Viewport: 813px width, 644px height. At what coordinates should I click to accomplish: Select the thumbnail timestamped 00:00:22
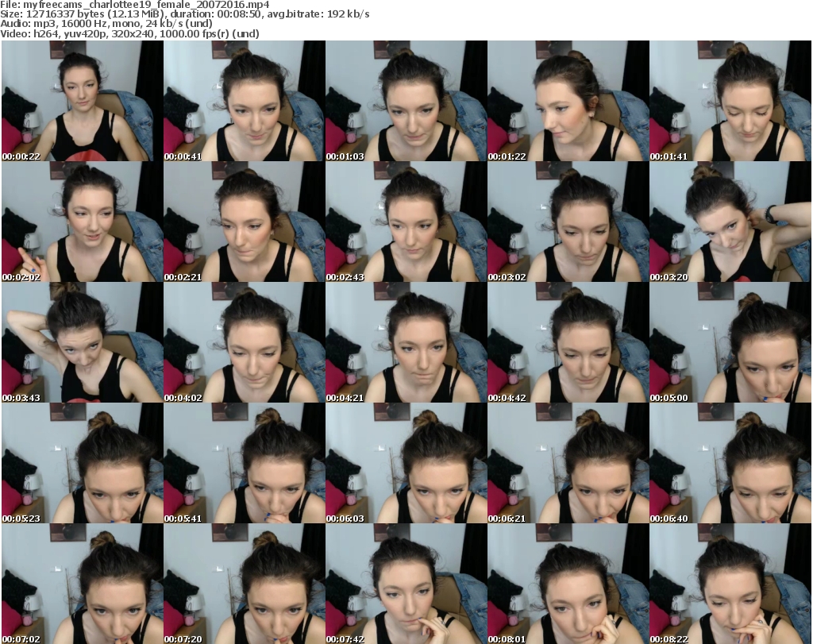(83, 101)
